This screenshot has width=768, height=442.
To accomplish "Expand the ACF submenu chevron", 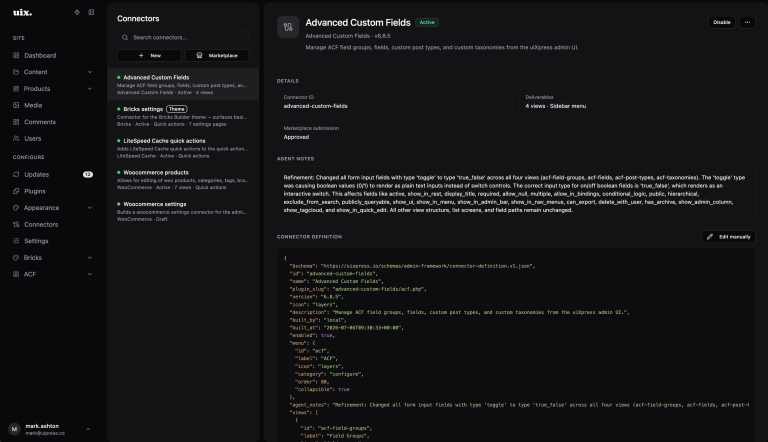I will click(x=90, y=274).
